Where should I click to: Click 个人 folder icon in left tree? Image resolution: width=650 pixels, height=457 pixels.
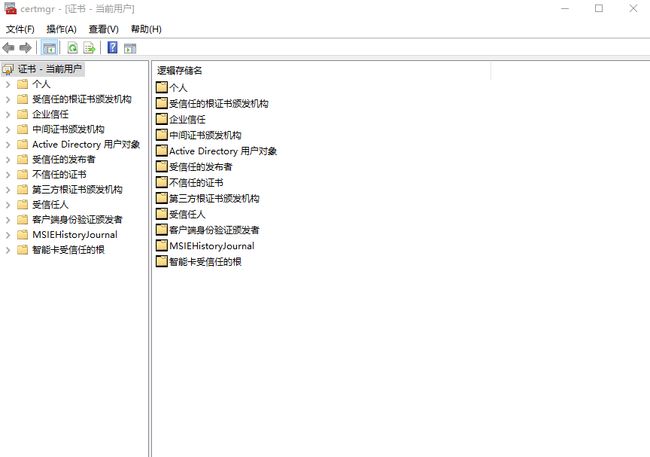coord(22,84)
